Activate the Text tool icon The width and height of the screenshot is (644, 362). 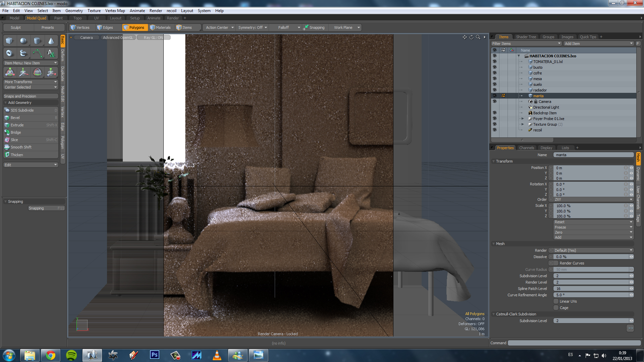click(x=51, y=53)
